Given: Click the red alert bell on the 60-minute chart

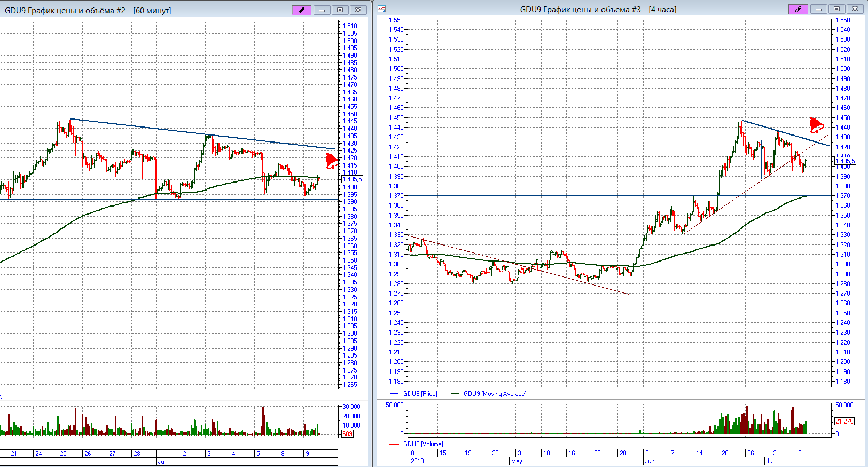Looking at the screenshot, I should click(x=331, y=161).
